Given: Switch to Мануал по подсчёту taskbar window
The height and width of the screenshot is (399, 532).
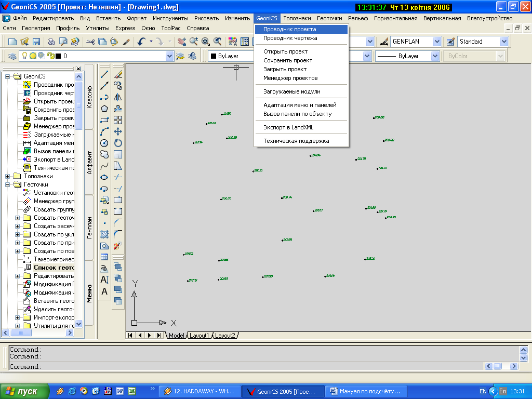Looking at the screenshot, I should (366, 391).
